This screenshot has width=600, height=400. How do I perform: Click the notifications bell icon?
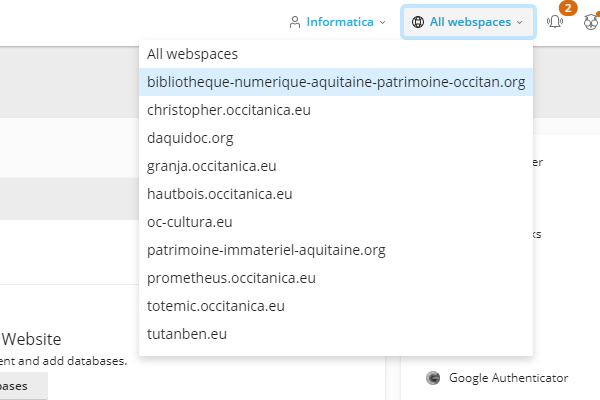click(555, 22)
